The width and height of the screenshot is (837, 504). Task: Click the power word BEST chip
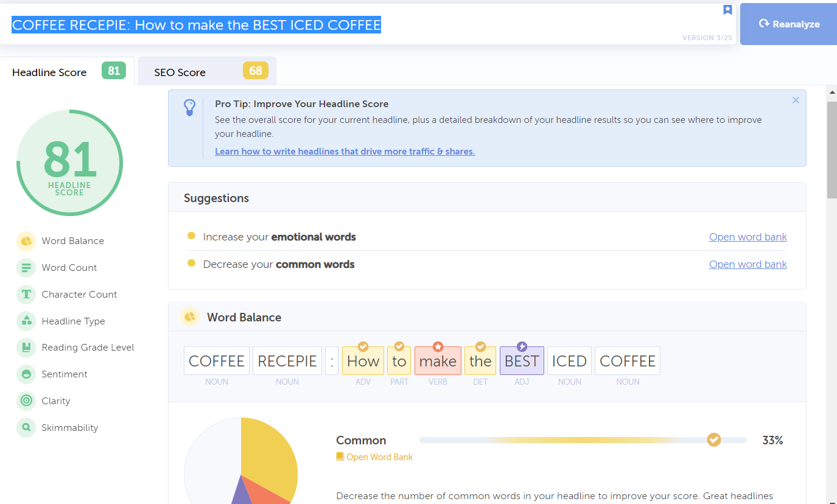522,361
